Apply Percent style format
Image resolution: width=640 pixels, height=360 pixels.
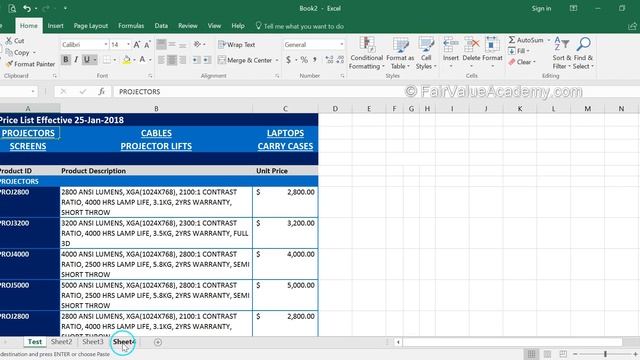click(x=304, y=60)
